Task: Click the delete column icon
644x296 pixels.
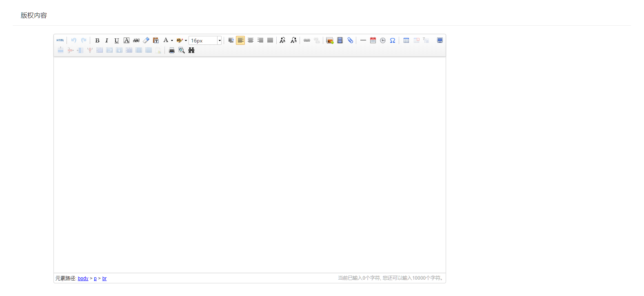Action: [90, 50]
